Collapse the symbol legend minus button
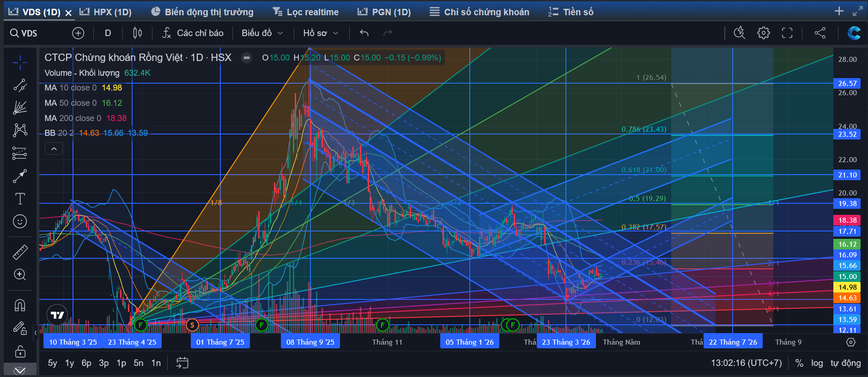 coord(247,58)
